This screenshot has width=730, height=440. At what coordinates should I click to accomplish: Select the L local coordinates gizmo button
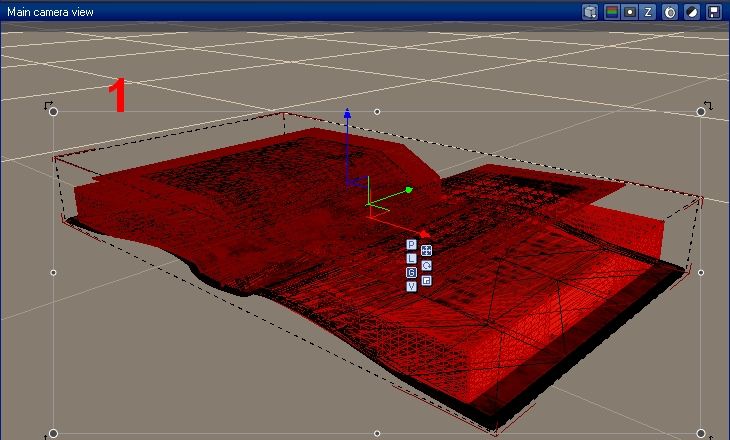click(x=411, y=258)
